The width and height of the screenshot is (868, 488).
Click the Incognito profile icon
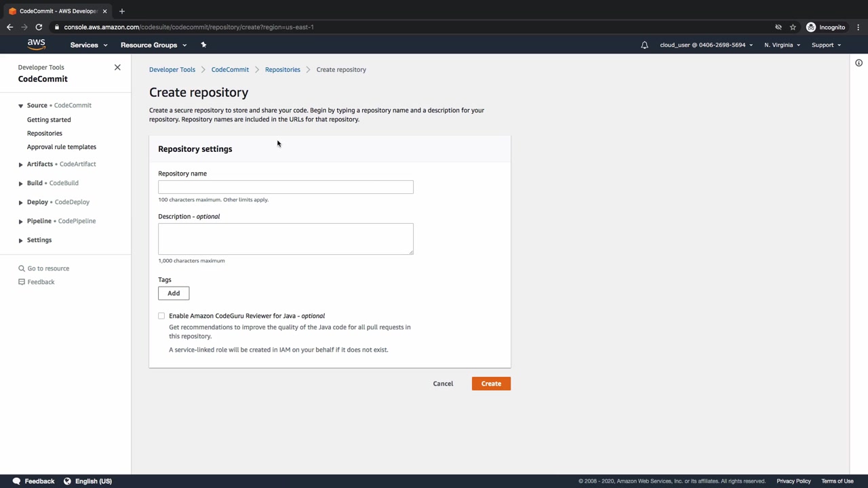pos(811,27)
